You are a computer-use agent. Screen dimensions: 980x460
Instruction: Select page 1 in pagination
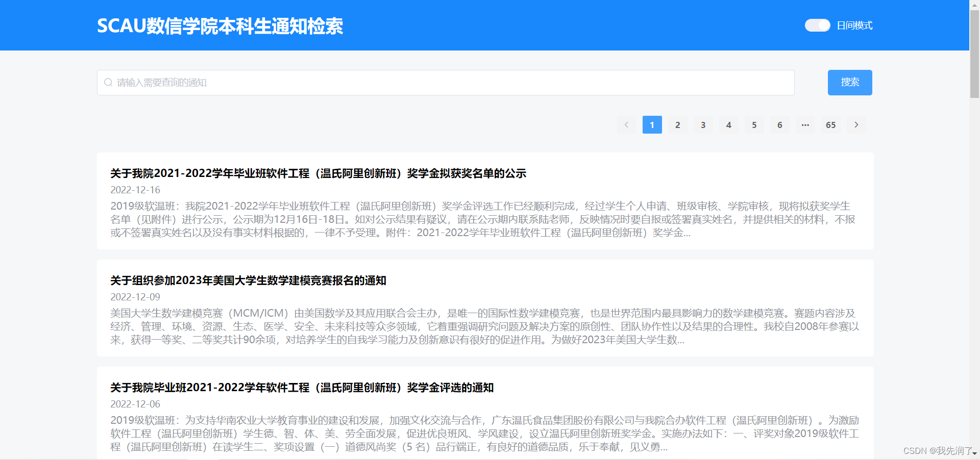pos(652,125)
